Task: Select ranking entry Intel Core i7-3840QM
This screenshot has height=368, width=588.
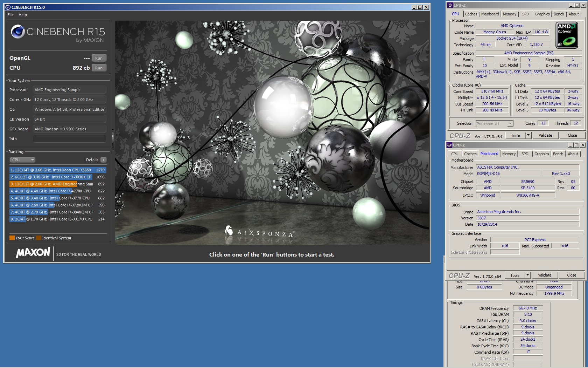Action: click(58, 212)
